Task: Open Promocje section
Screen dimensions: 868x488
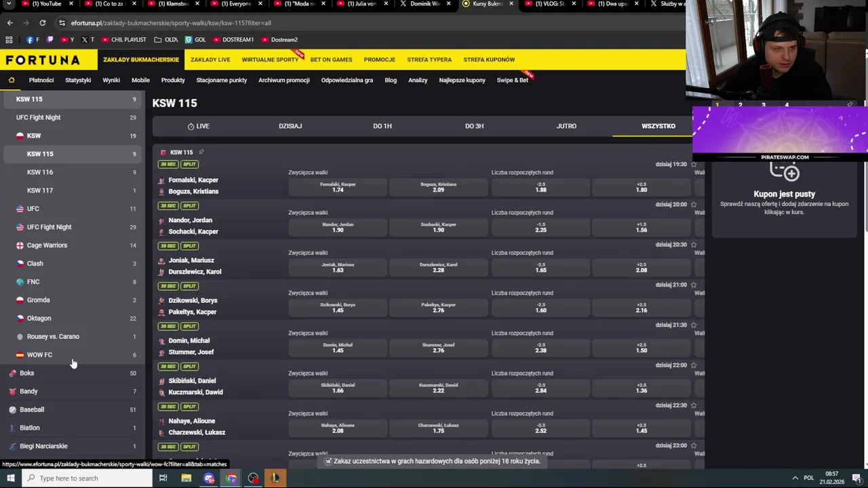Action: tap(379, 60)
